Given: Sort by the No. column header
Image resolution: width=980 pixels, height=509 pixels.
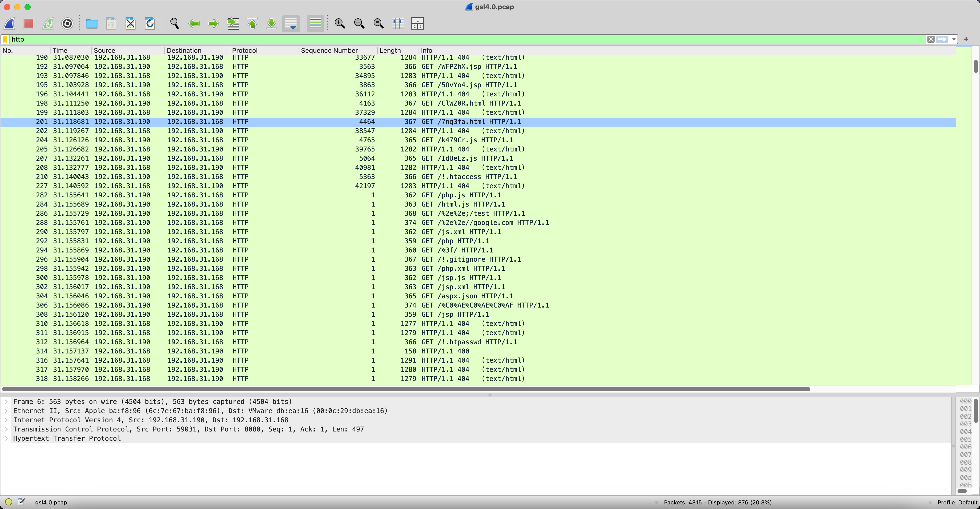Looking at the screenshot, I should pyautogui.click(x=25, y=50).
